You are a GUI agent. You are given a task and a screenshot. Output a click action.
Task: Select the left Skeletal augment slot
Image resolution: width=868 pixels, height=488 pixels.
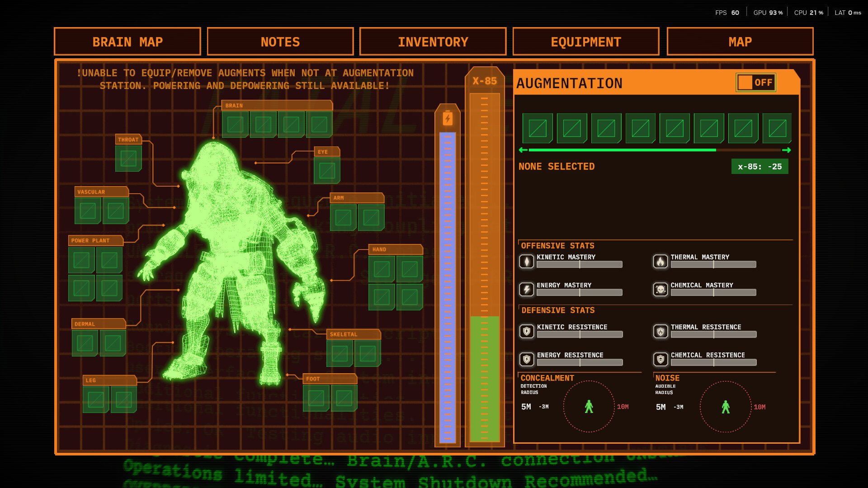pos(340,353)
